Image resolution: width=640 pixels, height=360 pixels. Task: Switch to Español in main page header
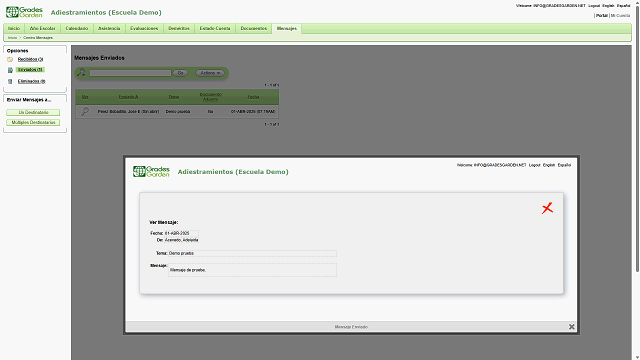tap(623, 6)
